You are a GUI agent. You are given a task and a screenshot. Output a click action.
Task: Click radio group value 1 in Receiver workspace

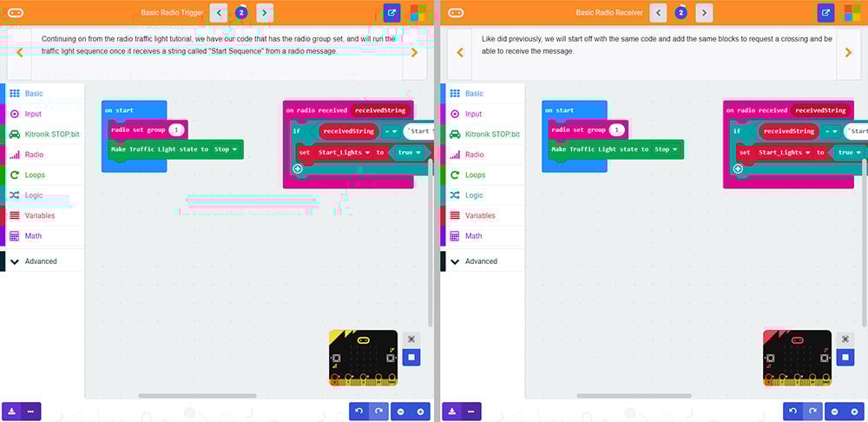point(616,130)
